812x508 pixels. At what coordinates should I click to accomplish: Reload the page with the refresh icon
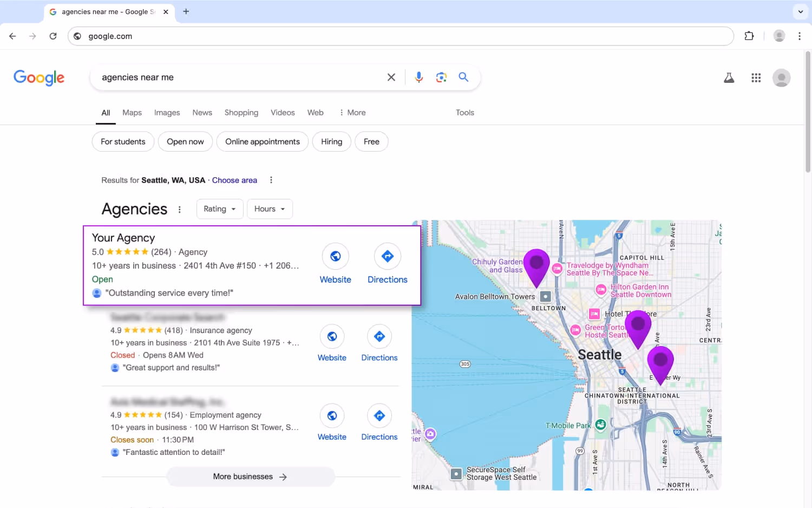point(53,36)
